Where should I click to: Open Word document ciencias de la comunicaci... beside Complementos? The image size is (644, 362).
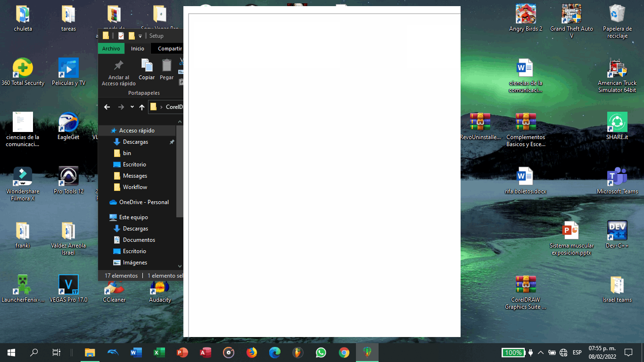click(526, 75)
